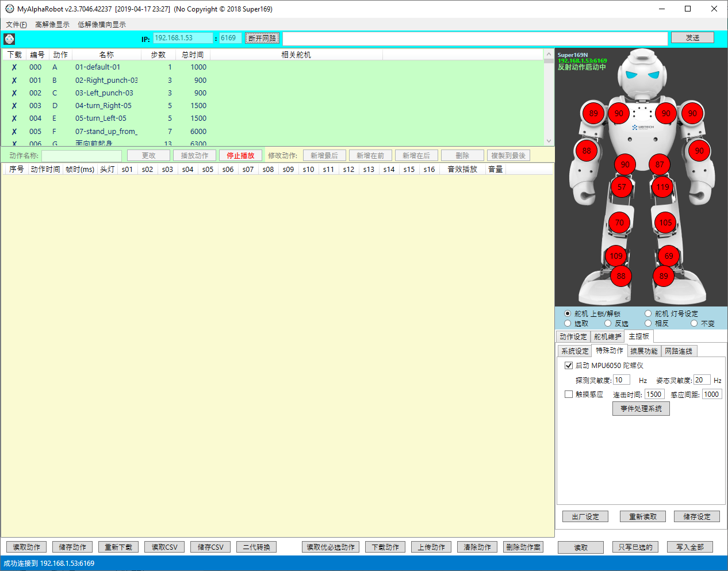This screenshot has height=571, width=728.
Task: Click the 总时间 column header
Action: point(193,55)
